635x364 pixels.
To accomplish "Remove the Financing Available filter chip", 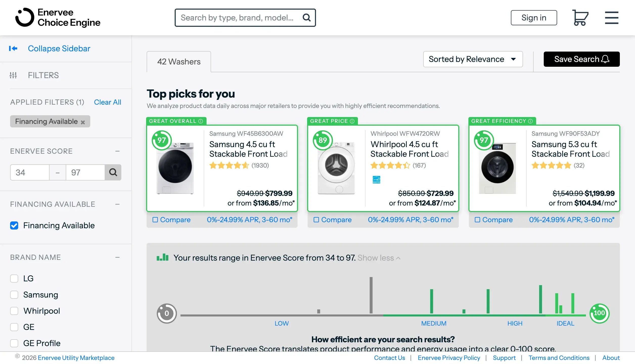I will pos(83,122).
